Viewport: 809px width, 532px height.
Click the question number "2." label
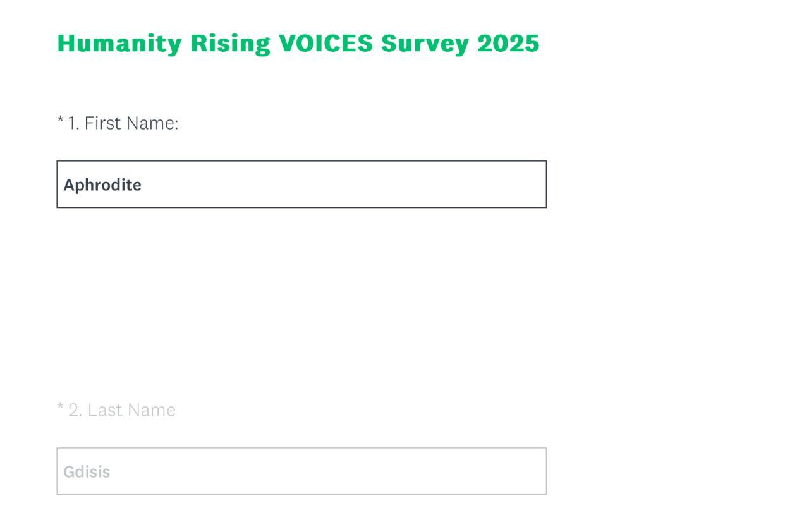(x=75, y=410)
